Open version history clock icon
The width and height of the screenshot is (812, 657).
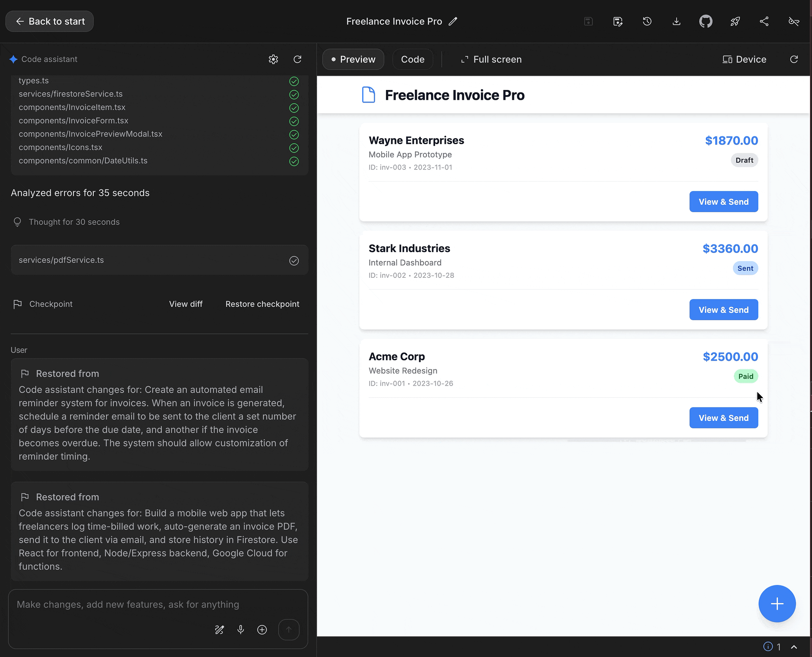pyautogui.click(x=647, y=21)
